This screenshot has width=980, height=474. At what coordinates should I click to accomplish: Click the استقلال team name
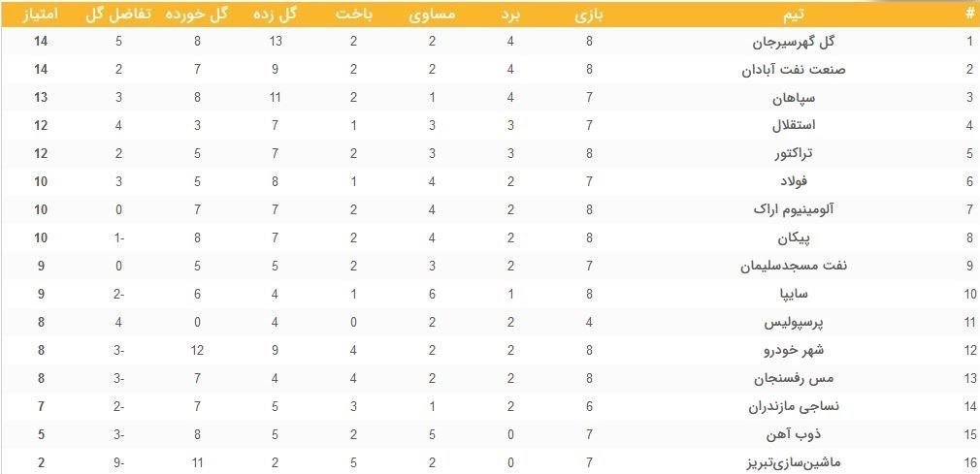[x=794, y=125]
